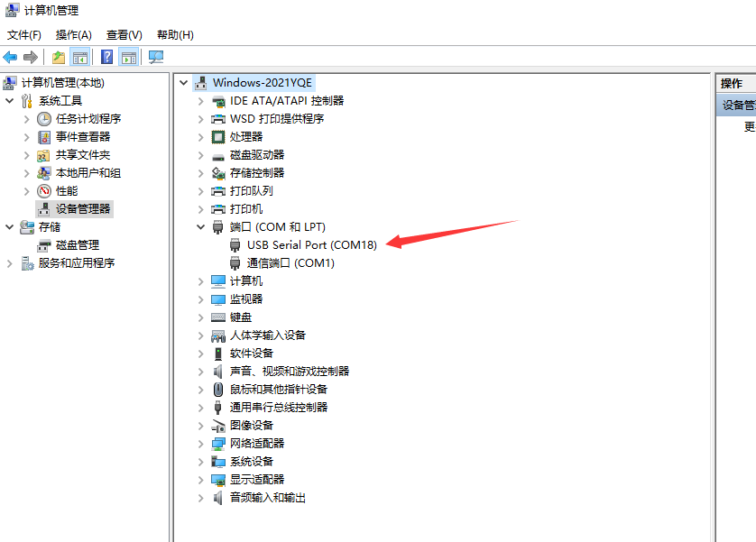Click the blue Help question mark icon

[x=107, y=58]
